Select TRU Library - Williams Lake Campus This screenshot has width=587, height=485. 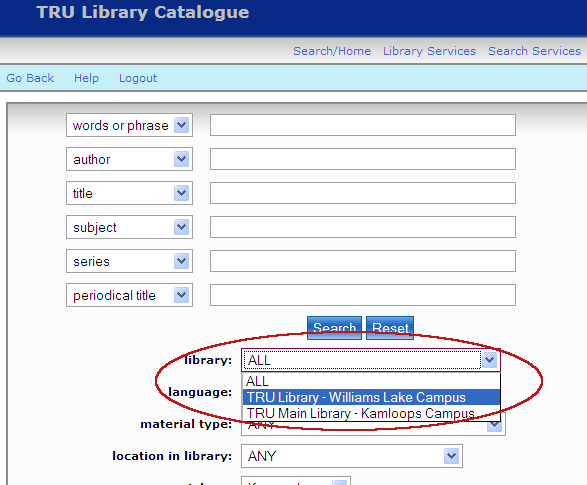[371, 397]
